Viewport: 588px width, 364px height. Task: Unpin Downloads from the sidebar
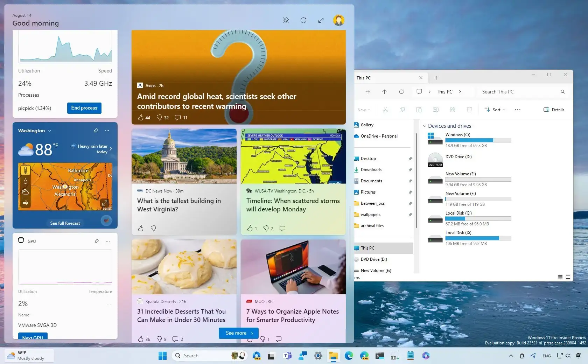coord(410,170)
